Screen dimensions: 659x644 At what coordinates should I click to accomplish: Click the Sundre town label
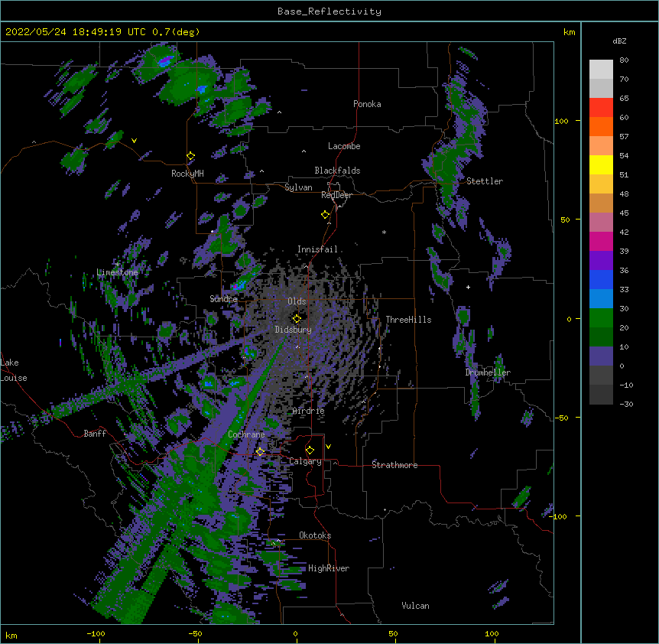point(223,299)
